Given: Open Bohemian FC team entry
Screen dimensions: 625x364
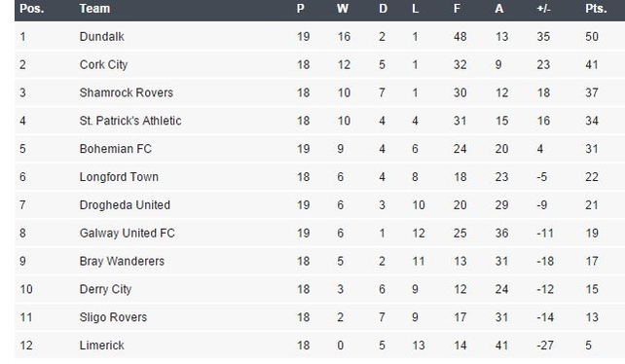Looking at the screenshot, I should pyautogui.click(x=116, y=149).
